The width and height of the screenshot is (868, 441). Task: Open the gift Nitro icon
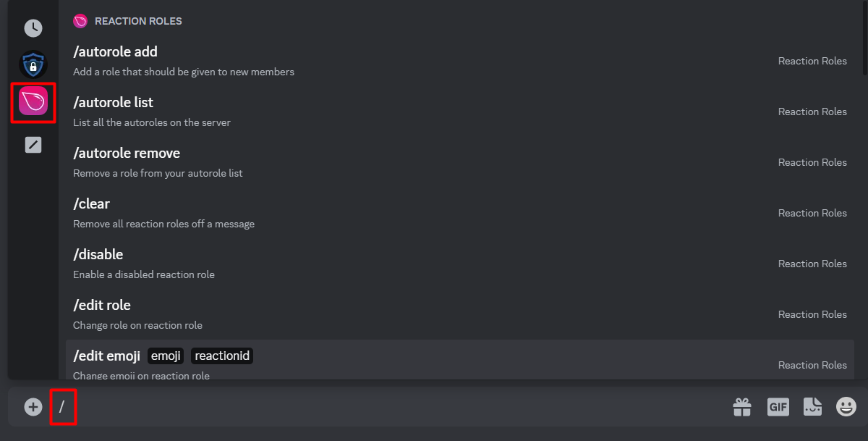pyautogui.click(x=742, y=407)
